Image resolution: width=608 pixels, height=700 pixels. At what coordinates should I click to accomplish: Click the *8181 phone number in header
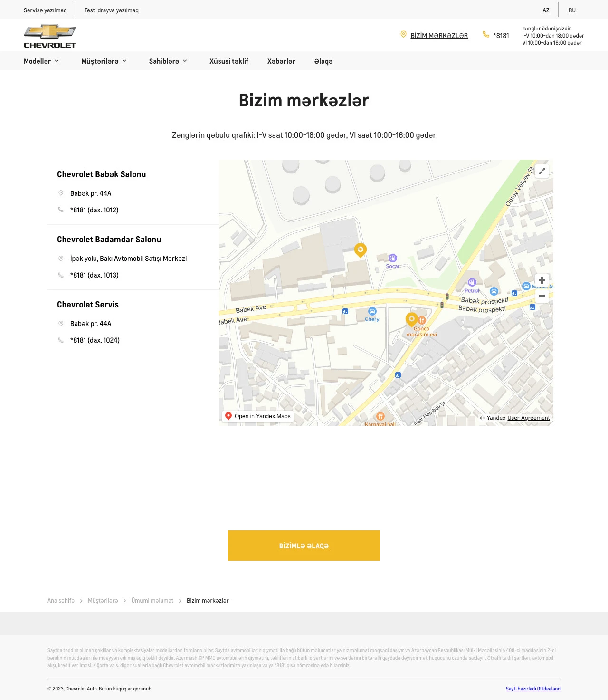(x=501, y=36)
